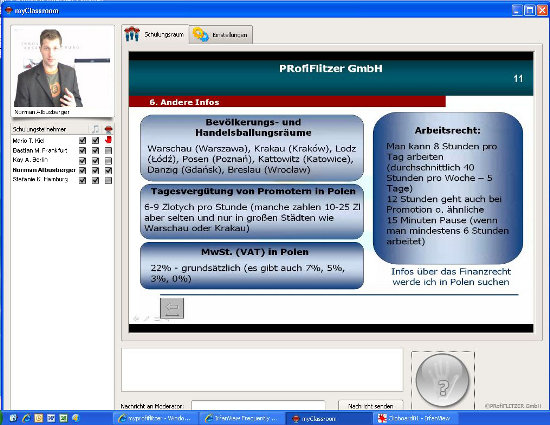Click the first quick launch desktop icon
550x425 pixels.
(x=13, y=418)
